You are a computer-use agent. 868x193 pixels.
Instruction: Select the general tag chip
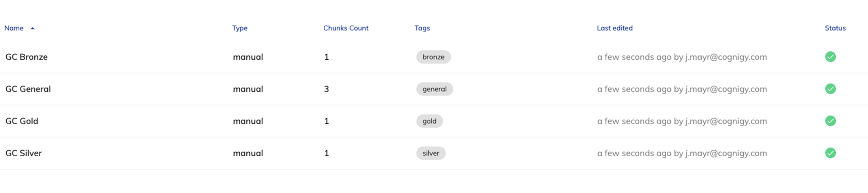click(435, 89)
